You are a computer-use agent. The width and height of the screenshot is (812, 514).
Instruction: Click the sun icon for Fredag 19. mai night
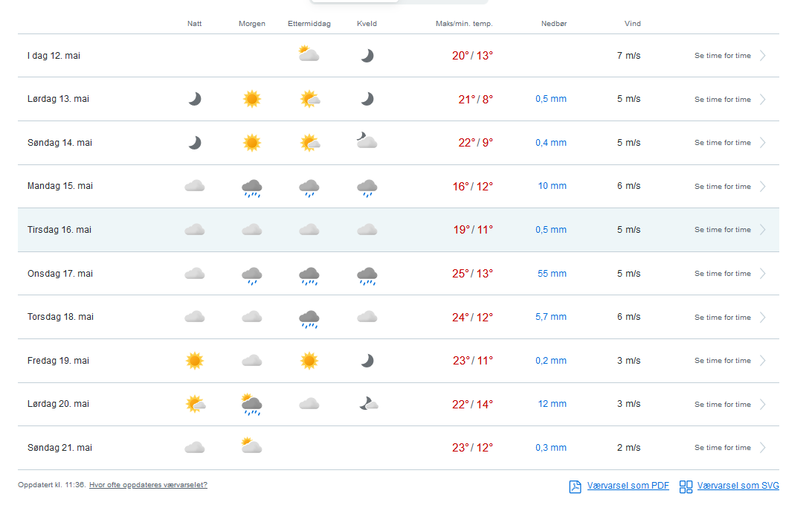point(195,361)
